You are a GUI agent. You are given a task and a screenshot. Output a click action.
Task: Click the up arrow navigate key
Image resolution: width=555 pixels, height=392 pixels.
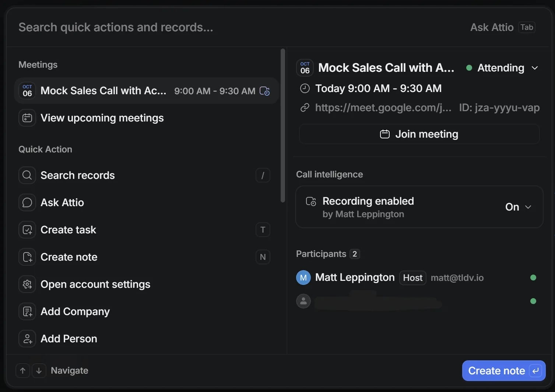[x=23, y=371]
